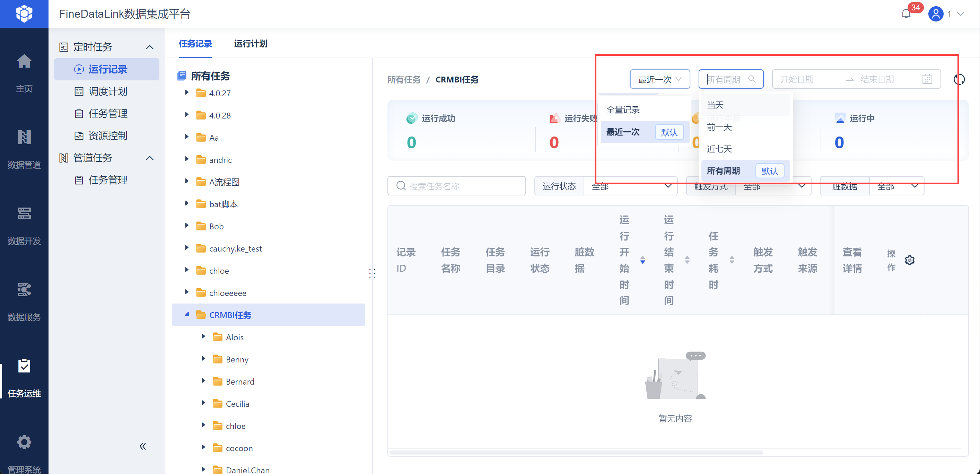Click the refresh icon next to date range
This screenshot has width=980, height=474.
coord(959,79)
